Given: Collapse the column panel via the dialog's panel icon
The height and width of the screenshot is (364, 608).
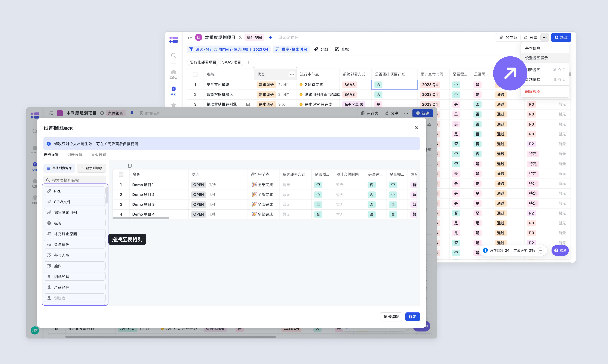Looking at the screenshot, I should pos(130,166).
